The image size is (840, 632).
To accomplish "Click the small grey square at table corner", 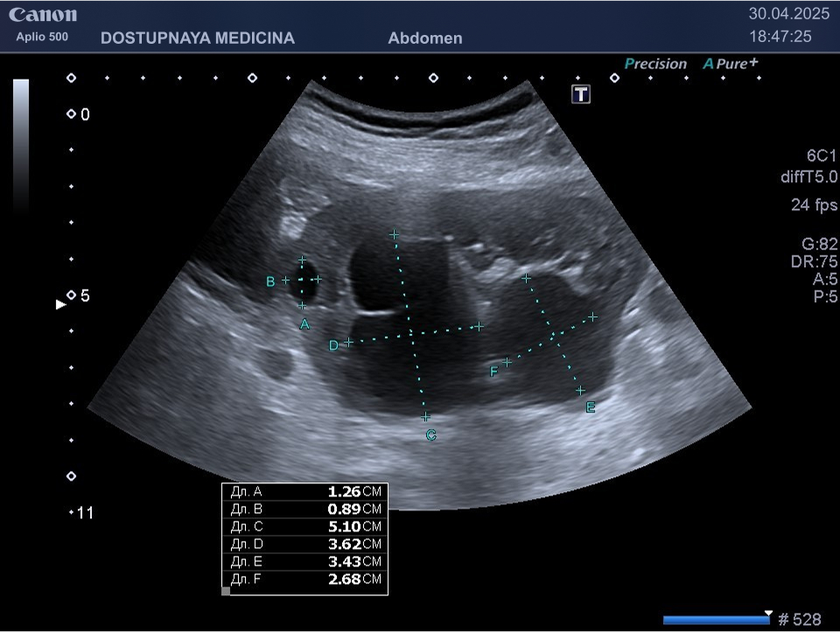I will [226, 592].
